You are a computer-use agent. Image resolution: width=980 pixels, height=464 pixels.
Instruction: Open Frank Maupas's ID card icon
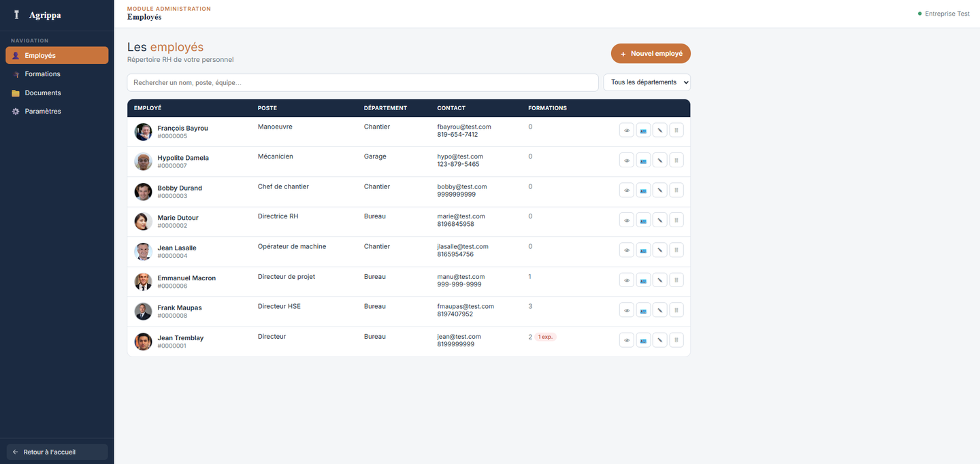643,310
